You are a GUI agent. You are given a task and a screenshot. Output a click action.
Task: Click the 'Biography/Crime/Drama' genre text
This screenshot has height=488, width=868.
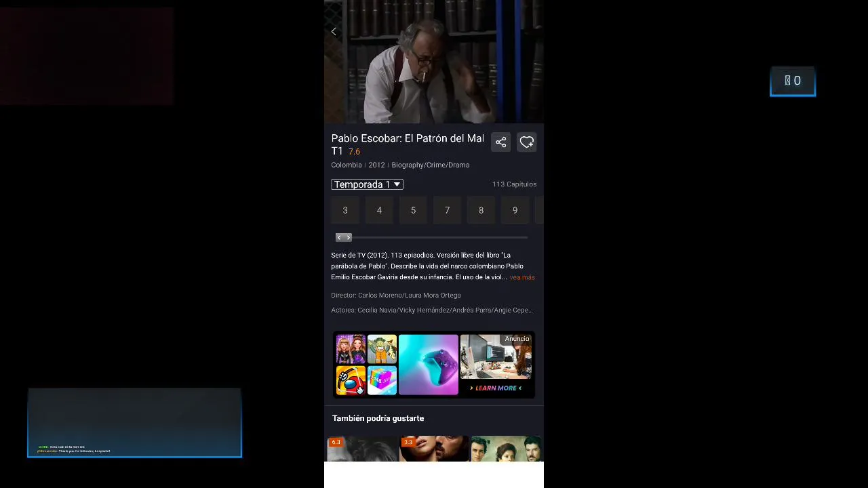(x=430, y=165)
